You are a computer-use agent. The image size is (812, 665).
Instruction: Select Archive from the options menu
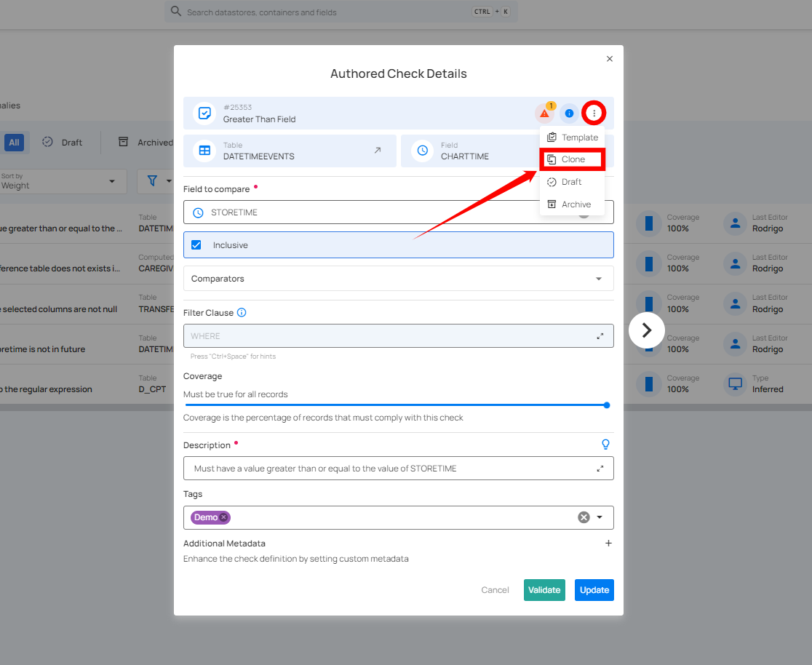(x=572, y=204)
